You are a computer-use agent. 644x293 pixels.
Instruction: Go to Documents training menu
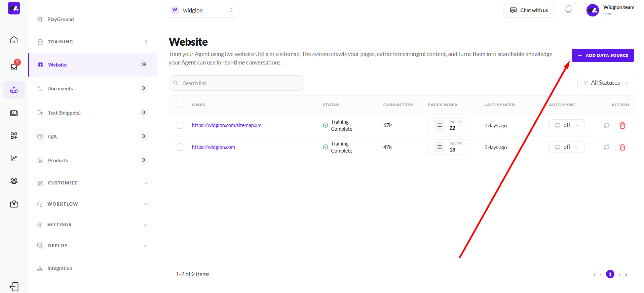[x=92, y=88]
